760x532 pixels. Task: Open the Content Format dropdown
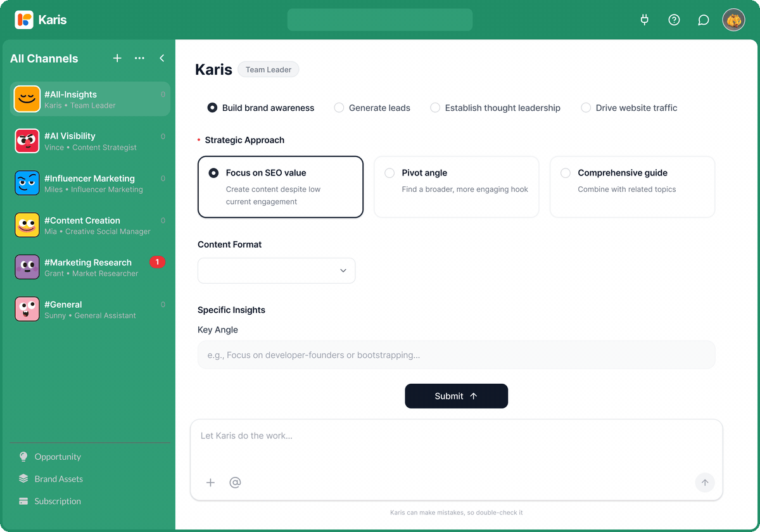coord(277,270)
